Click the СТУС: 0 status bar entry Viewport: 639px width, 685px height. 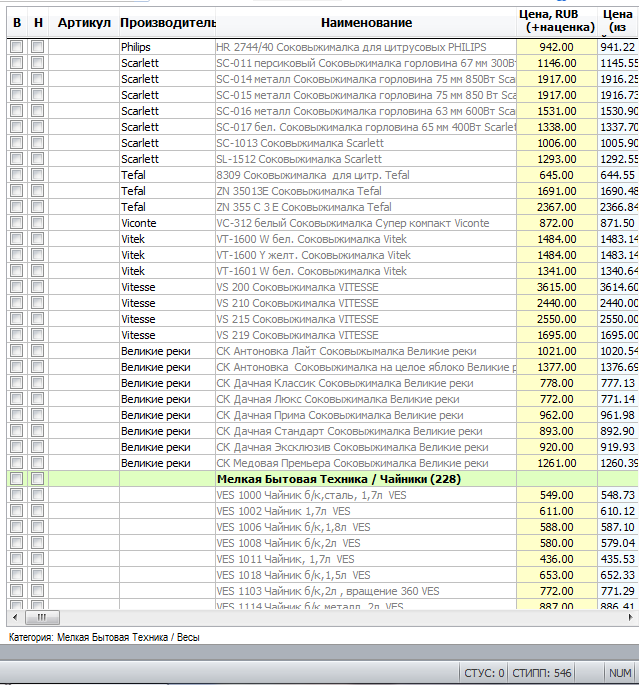click(x=484, y=673)
